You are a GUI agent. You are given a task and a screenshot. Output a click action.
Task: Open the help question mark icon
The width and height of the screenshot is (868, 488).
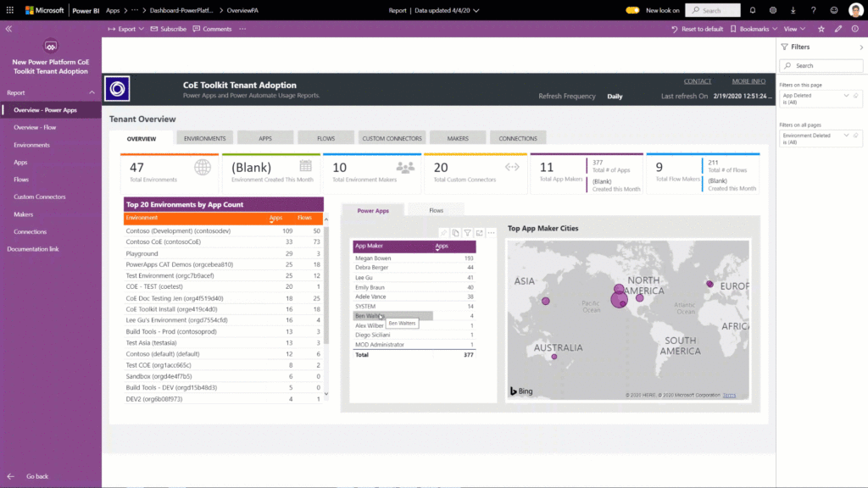[x=813, y=10]
